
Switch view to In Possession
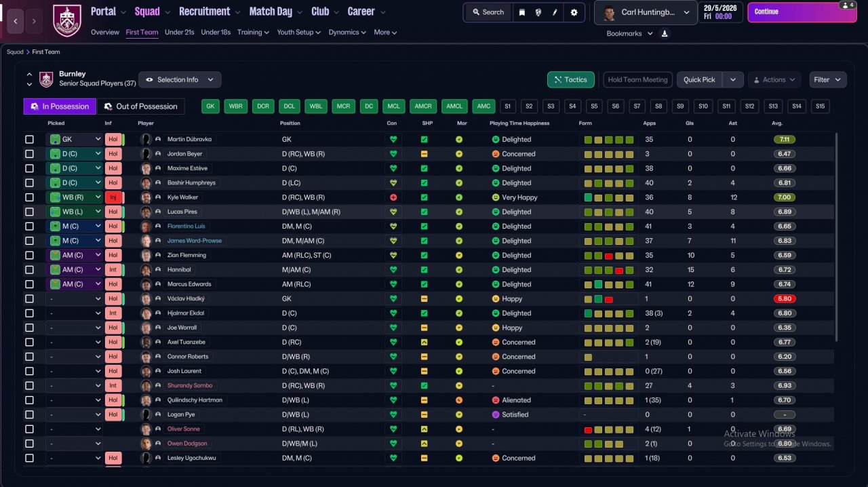click(60, 106)
